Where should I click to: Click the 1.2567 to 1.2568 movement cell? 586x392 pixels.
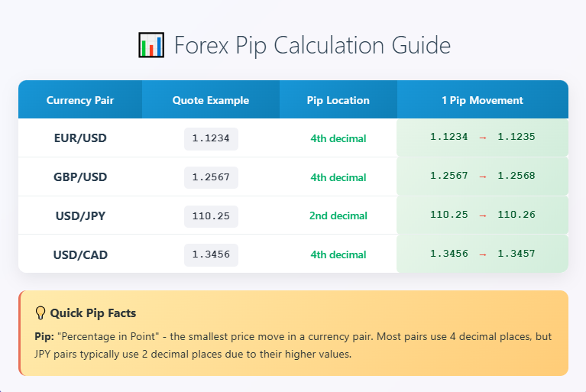pos(482,177)
